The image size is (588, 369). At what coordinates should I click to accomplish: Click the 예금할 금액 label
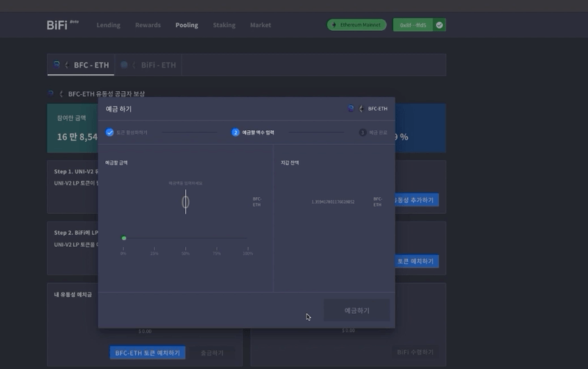(116, 162)
